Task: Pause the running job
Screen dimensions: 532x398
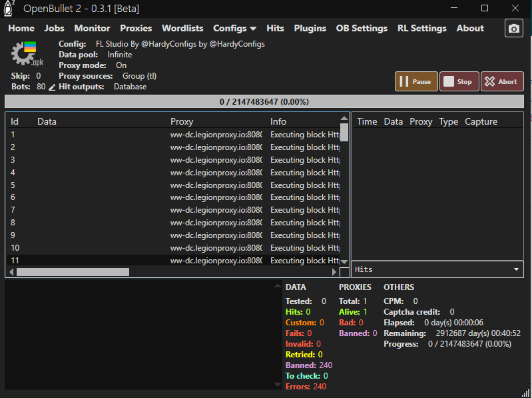Action: 416,81
